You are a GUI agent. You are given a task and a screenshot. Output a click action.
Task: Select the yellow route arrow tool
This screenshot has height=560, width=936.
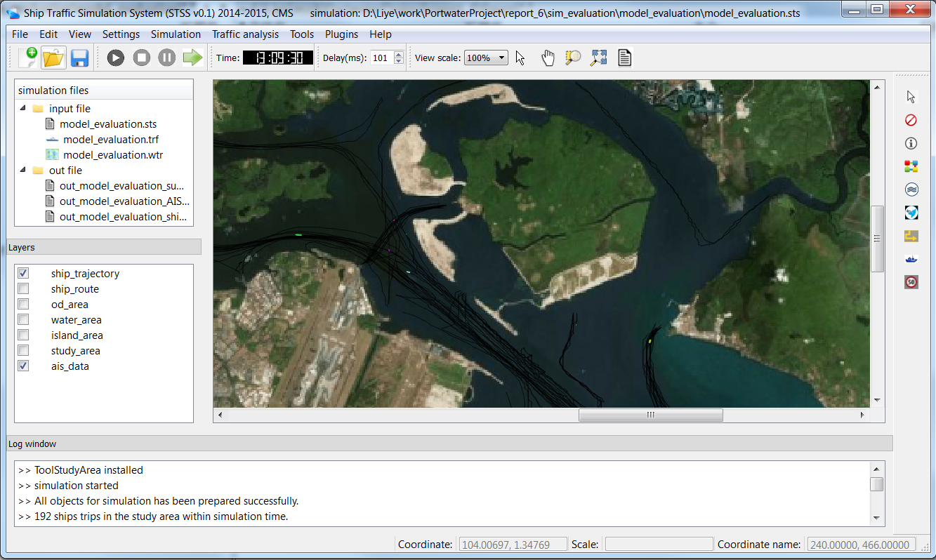911,236
